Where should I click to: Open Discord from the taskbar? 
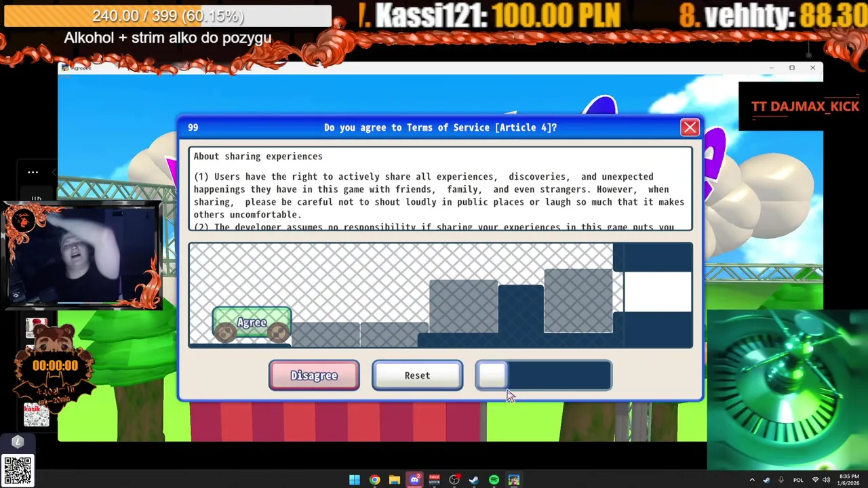(414, 480)
